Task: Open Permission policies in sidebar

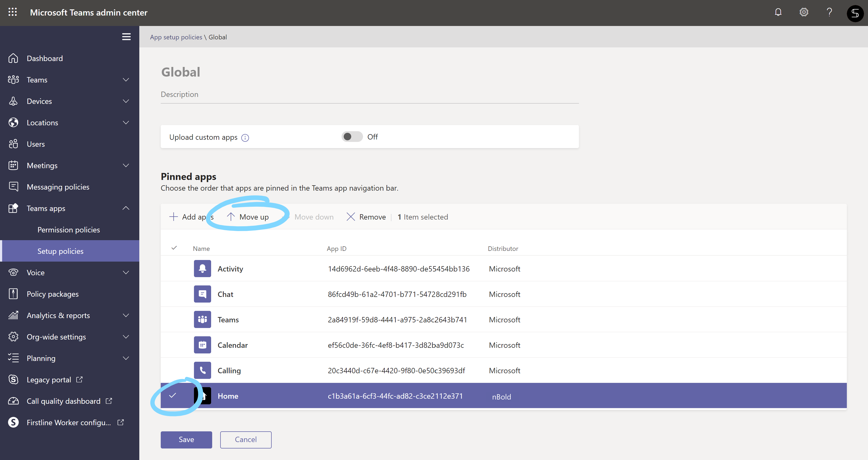Action: tap(68, 230)
